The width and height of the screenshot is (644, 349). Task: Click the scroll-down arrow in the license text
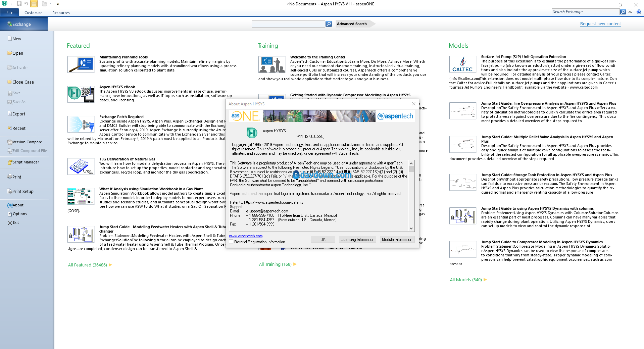click(x=411, y=229)
